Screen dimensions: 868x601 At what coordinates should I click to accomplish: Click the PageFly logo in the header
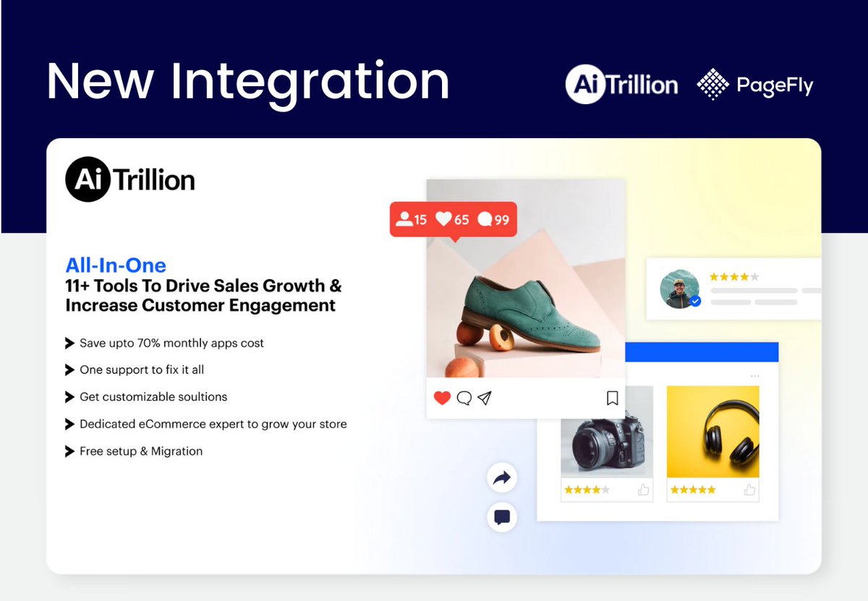point(754,85)
